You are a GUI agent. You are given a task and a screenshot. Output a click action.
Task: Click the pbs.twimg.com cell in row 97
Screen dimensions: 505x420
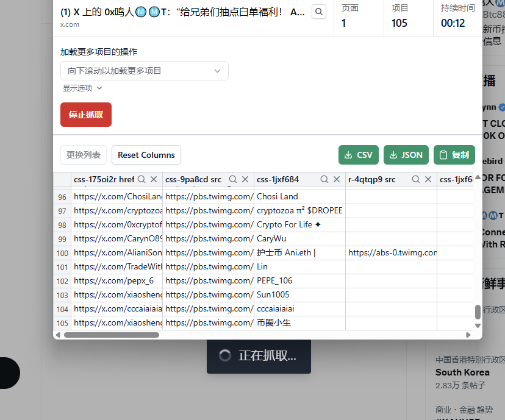tap(209, 211)
